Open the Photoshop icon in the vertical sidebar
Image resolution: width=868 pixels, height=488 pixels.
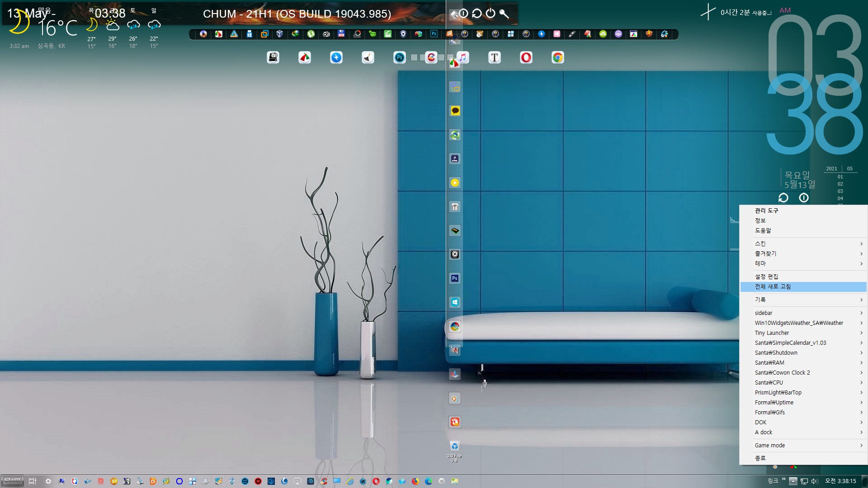tap(455, 278)
